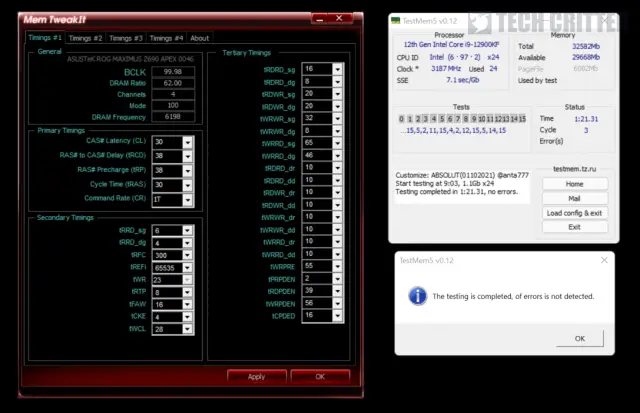The image size is (640, 413).
Task: Click the blue information icon in the dialog
Action: click(x=418, y=296)
